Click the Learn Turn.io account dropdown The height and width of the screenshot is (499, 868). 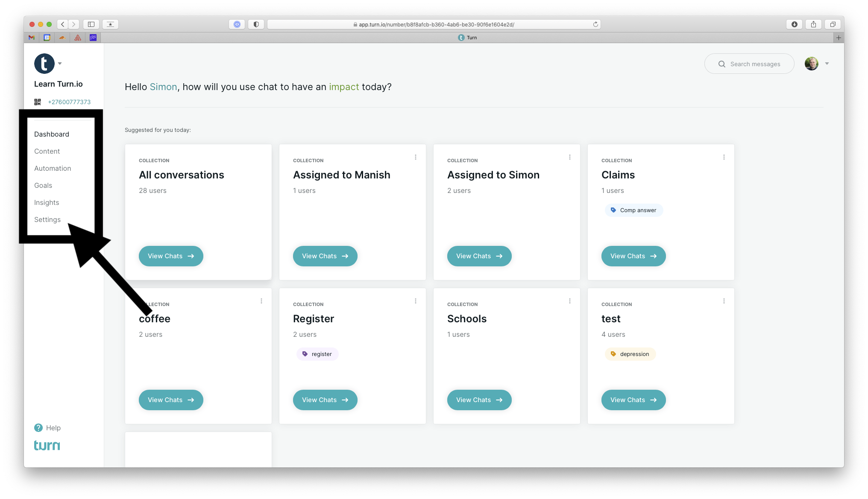[60, 64]
